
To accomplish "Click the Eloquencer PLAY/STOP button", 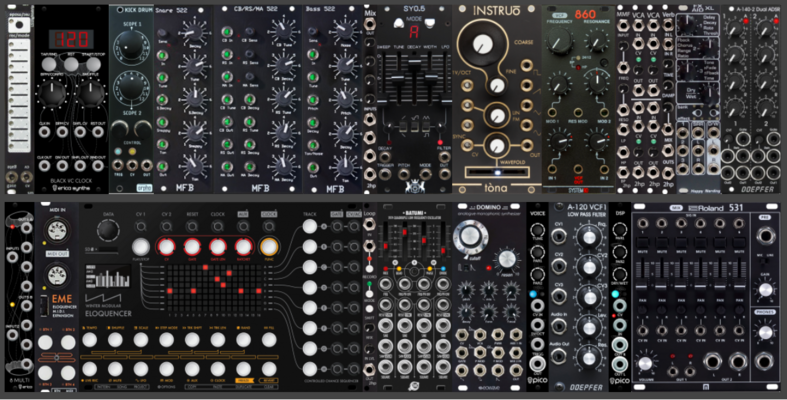I will coord(141,247).
